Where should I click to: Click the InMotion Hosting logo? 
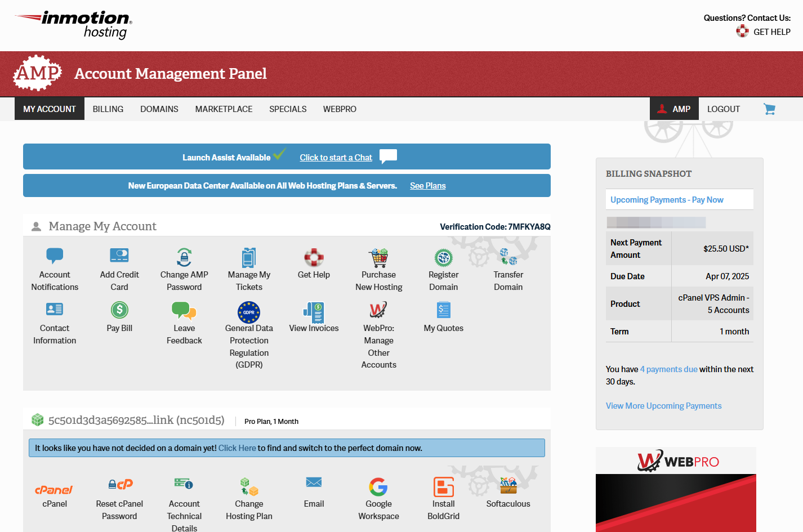coord(73,25)
